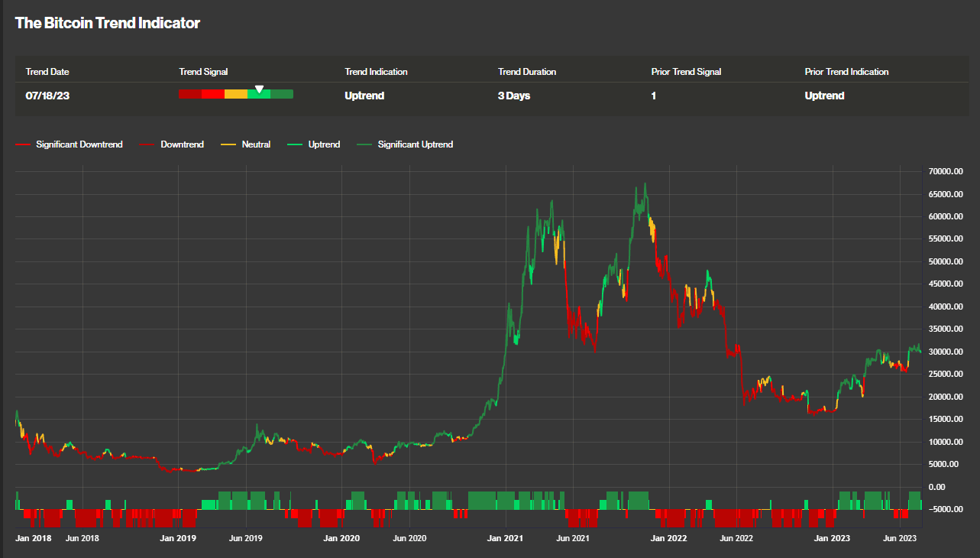The height and width of the screenshot is (558, 980).
Task: Select The Bitcoin Trend Indicator title
Action: pos(108,23)
